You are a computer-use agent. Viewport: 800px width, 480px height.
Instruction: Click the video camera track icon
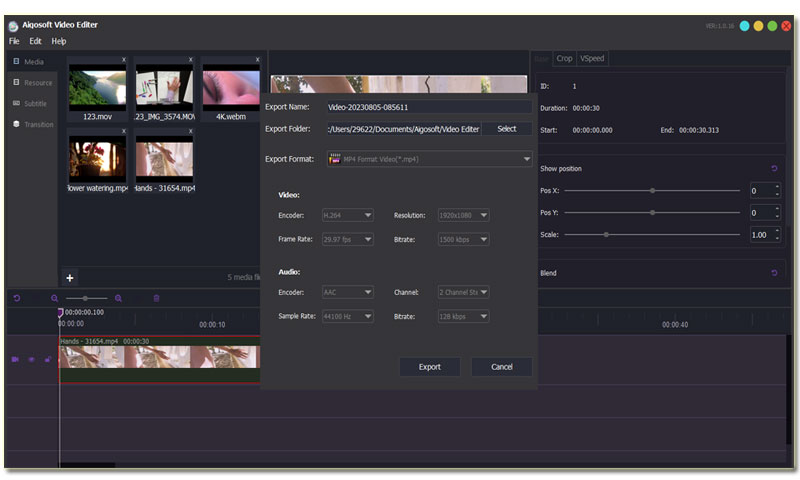(15, 359)
